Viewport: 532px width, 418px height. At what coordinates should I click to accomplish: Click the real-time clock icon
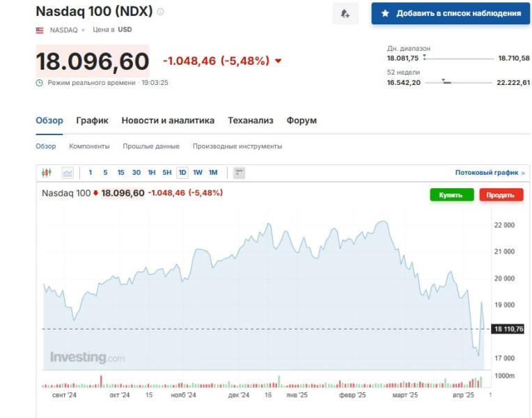tap(40, 83)
